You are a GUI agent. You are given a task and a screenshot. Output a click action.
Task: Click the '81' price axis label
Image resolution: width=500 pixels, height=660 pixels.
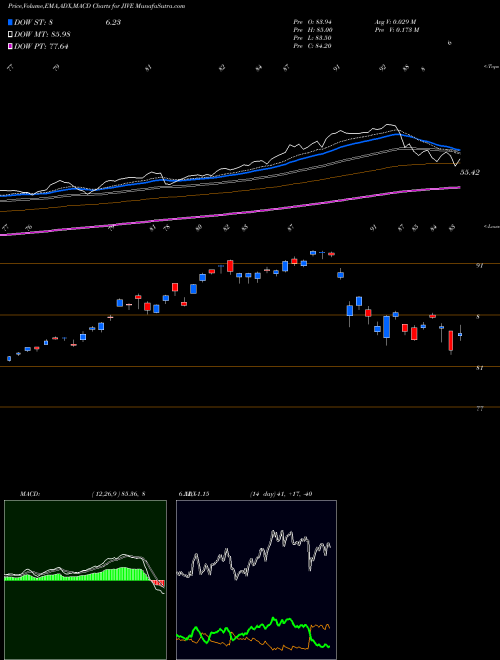[479, 368]
